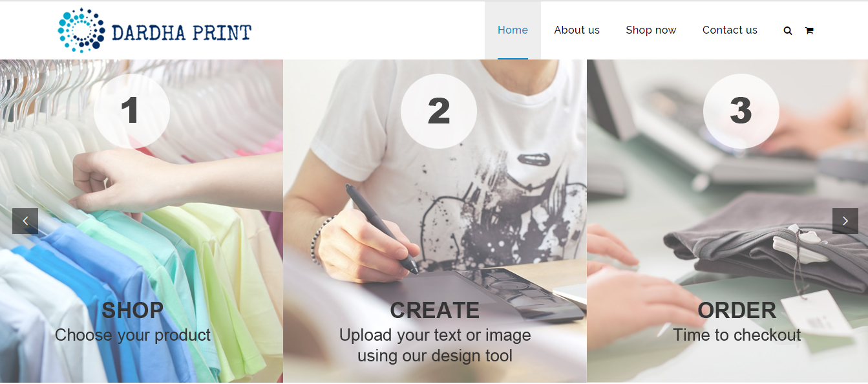868x384 pixels.
Task: Click the ORDER heading
Action: (x=737, y=310)
